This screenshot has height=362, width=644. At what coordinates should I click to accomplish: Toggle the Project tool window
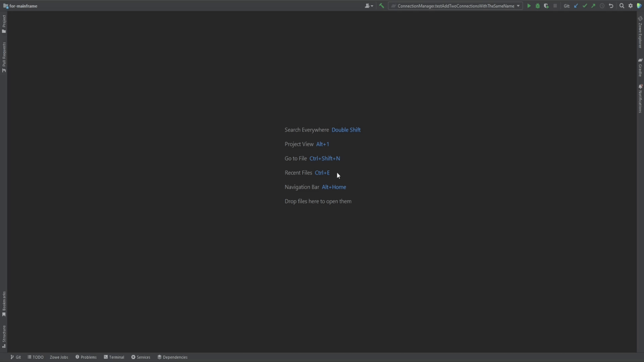[4, 23]
